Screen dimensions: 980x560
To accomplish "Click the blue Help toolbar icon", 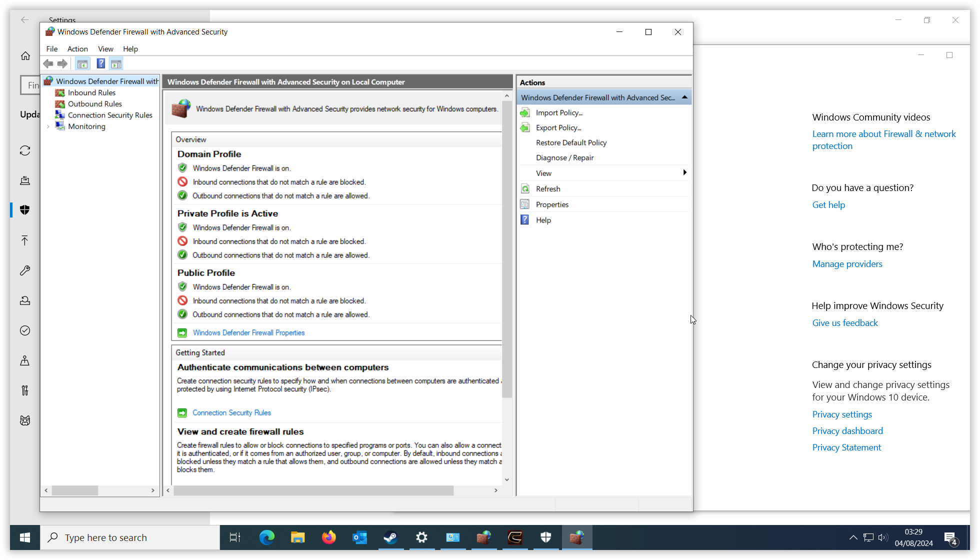I will tap(101, 63).
